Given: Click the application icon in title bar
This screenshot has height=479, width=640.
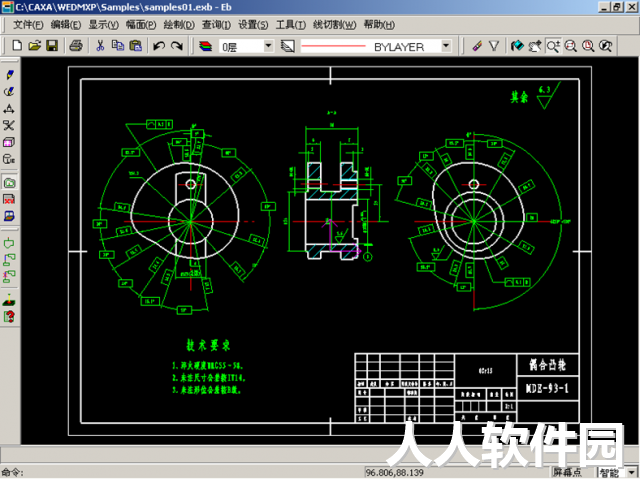Looking at the screenshot, I should pos(7,7).
